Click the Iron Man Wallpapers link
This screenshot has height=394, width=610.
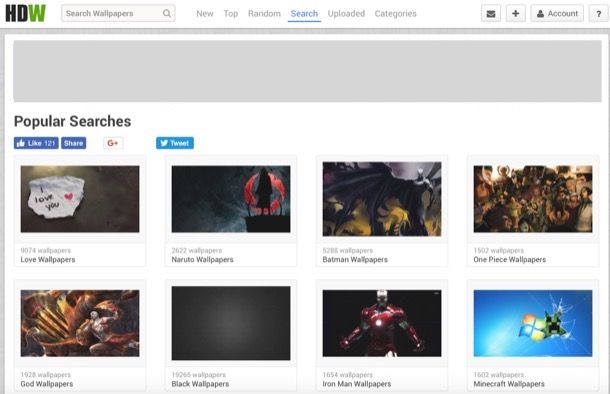[x=357, y=384]
